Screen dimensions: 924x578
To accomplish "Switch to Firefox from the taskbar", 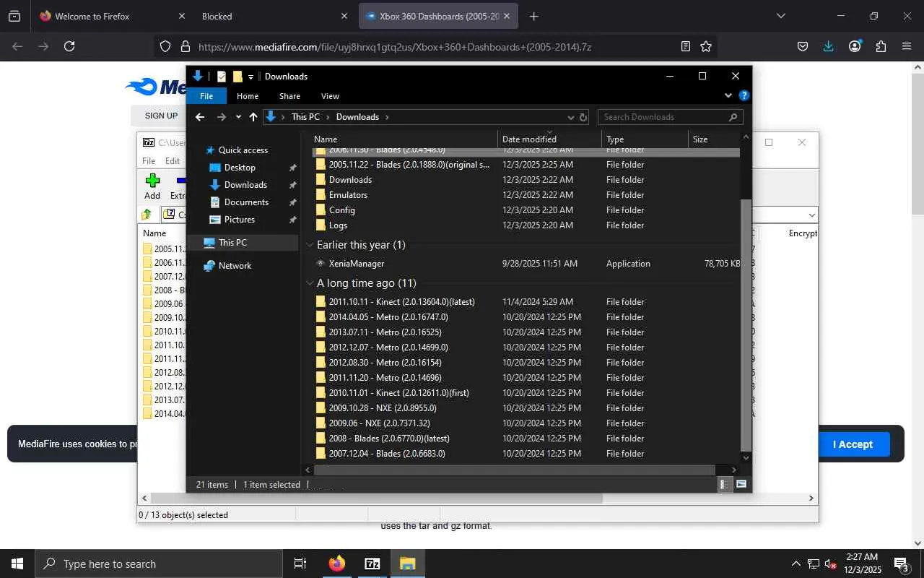I will pos(337,564).
